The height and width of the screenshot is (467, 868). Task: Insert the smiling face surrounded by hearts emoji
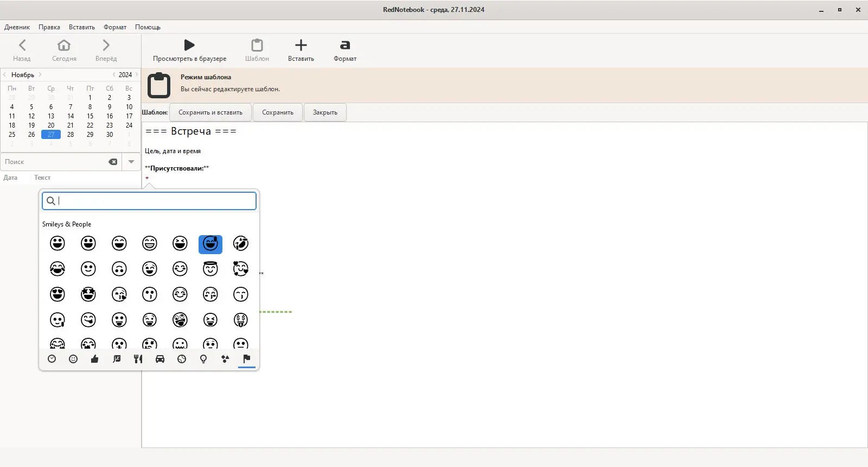click(241, 269)
